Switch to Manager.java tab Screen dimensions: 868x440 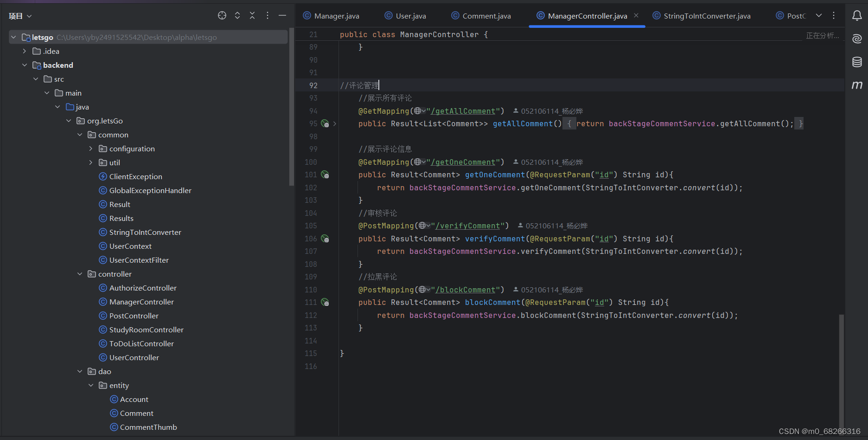[x=331, y=16]
